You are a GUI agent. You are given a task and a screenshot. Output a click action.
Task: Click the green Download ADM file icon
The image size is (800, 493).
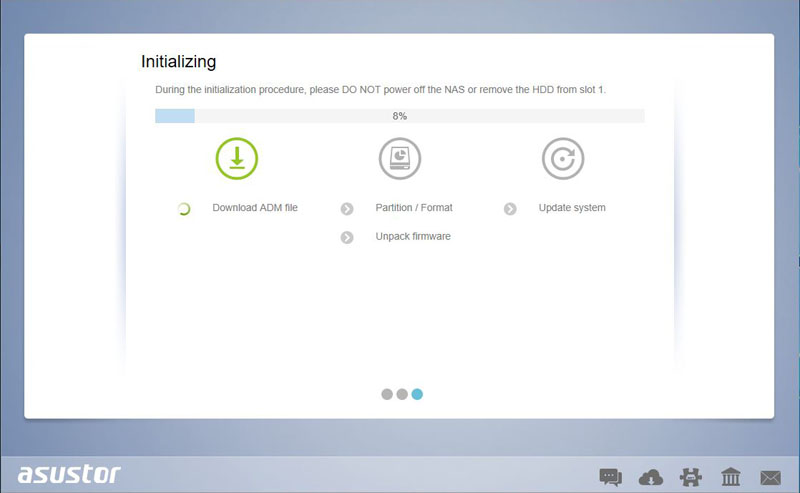pos(237,159)
